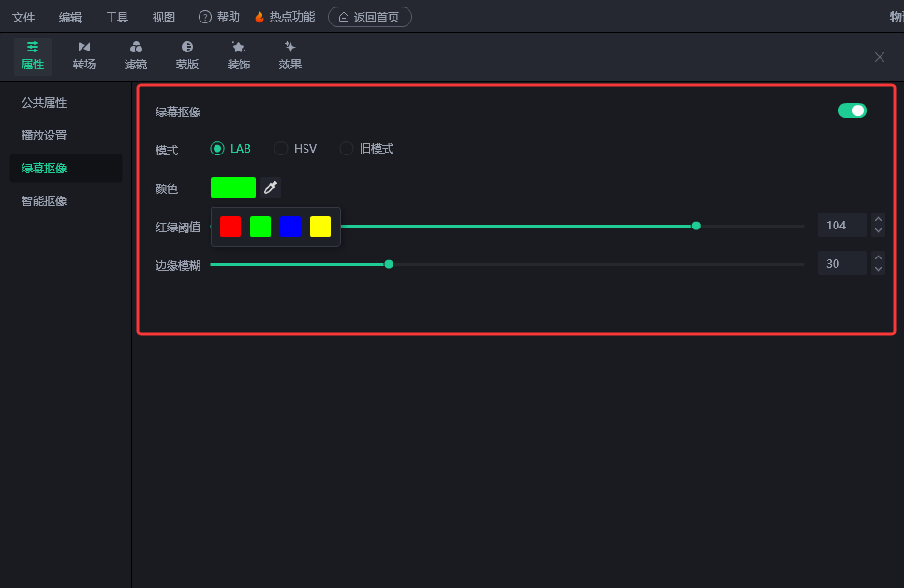Open the 属性 properties tab icon

33,48
